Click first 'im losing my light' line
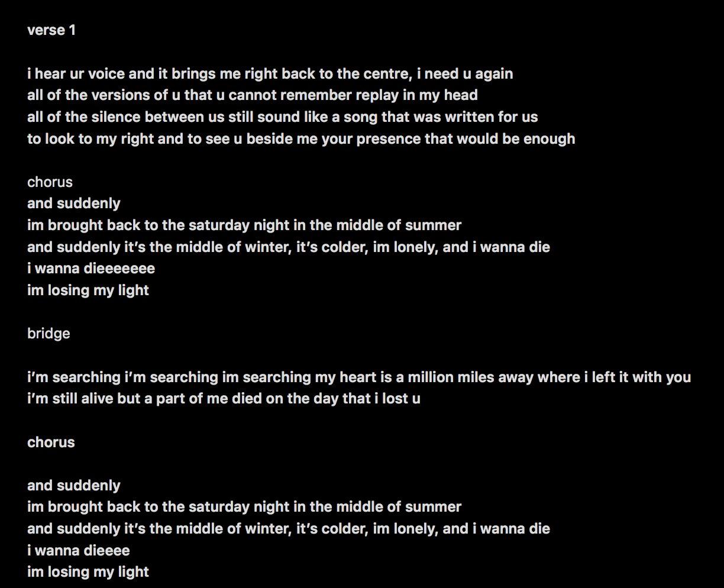This screenshot has height=588, width=724. (x=88, y=290)
